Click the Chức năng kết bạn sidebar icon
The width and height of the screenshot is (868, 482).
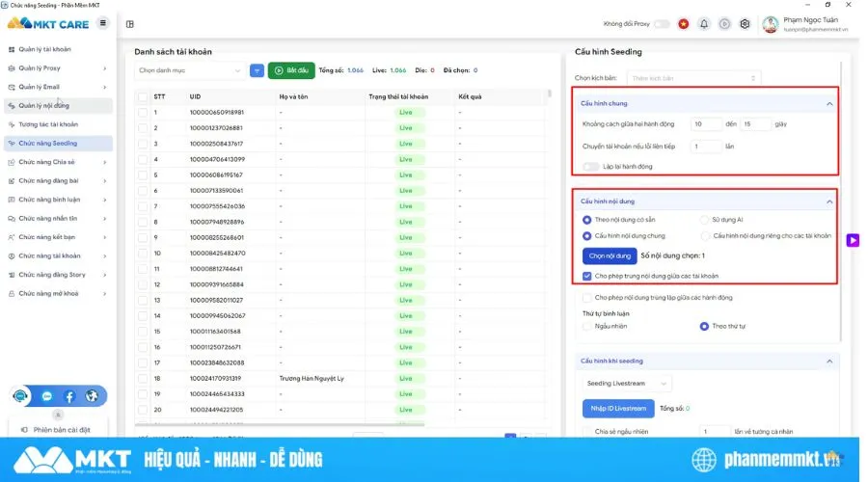[12, 237]
